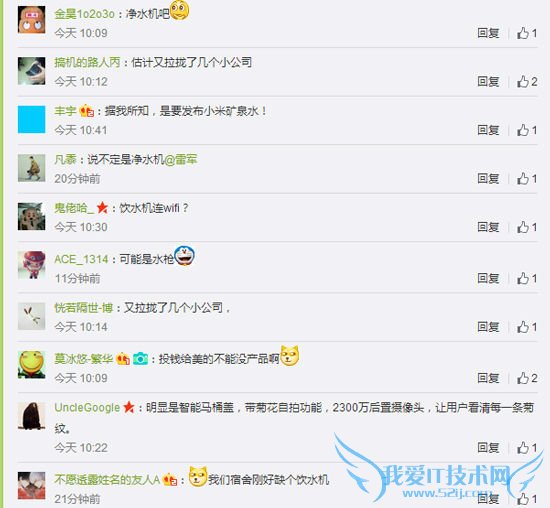The height and width of the screenshot is (508, 550).
Task: Click ACE_1314's avatar picture
Action: point(32,265)
